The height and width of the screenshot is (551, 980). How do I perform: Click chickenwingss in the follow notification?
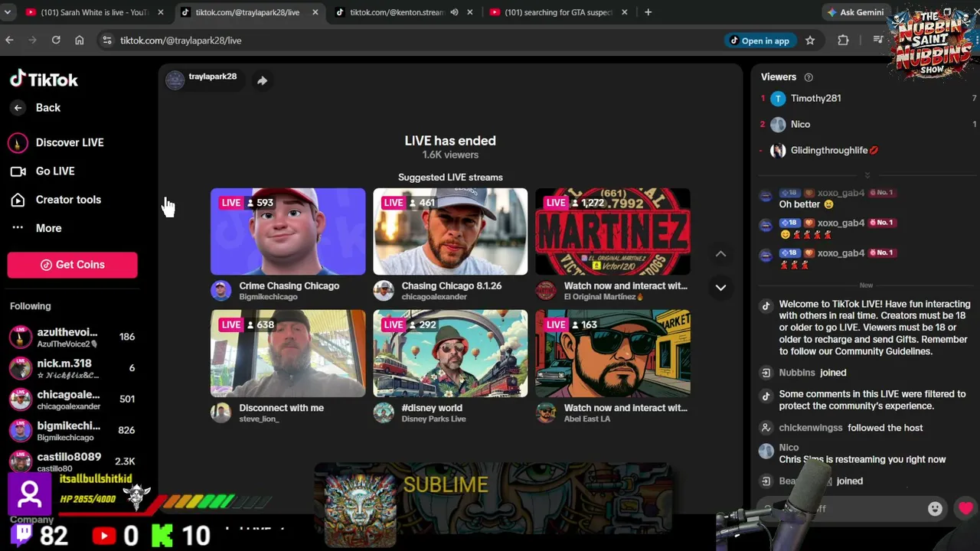(x=811, y=428)
